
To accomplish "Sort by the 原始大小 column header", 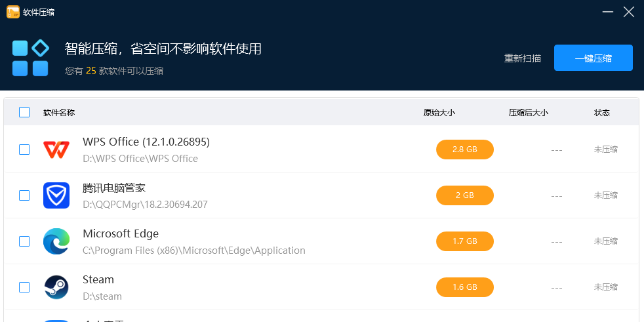I will tap(439, 113).
